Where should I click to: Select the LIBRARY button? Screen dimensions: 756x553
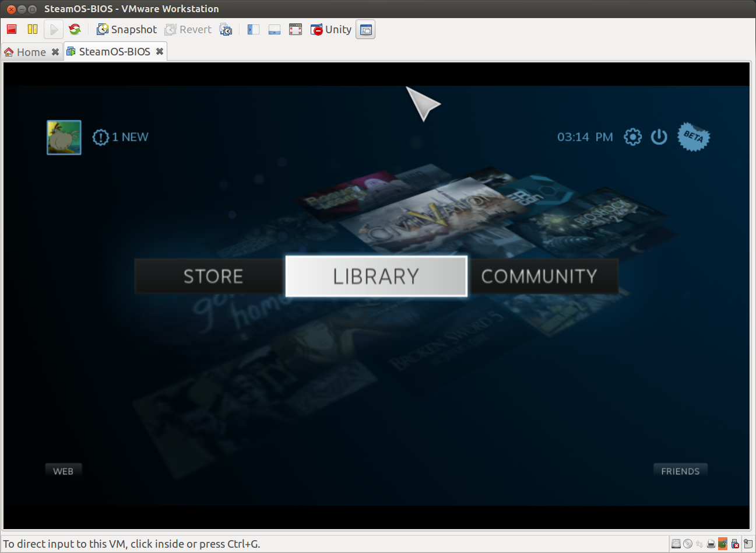(x=376, y=276)
